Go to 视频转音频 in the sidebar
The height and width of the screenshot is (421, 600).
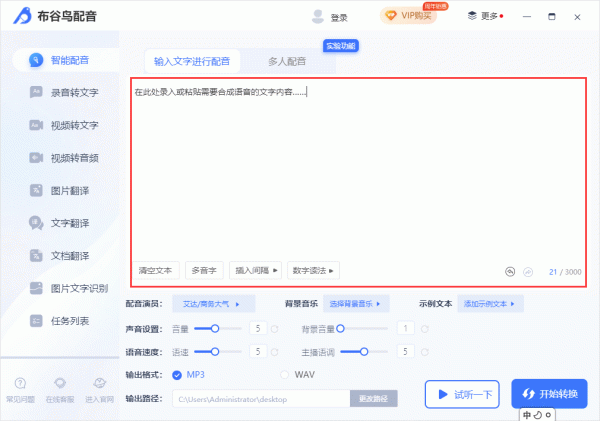coord(64,158)
